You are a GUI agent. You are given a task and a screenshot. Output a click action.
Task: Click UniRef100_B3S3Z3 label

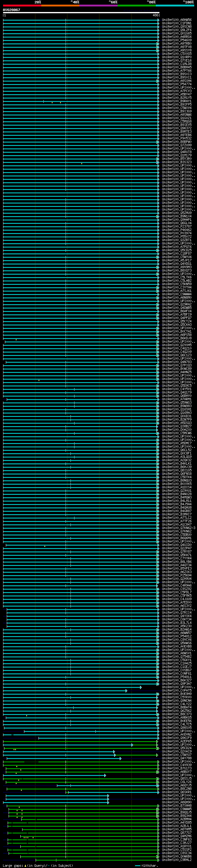tap(177, 162)
